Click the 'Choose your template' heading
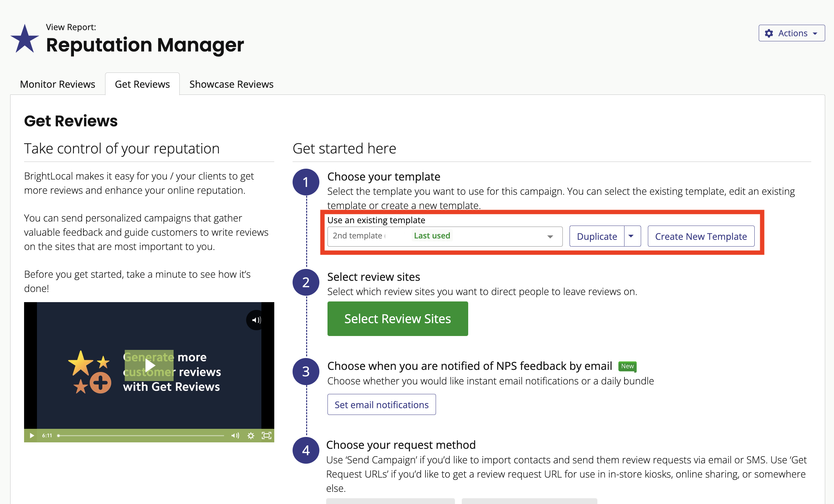Image resolution: width=834 pixels, height=504 pixels. [384, 176]
